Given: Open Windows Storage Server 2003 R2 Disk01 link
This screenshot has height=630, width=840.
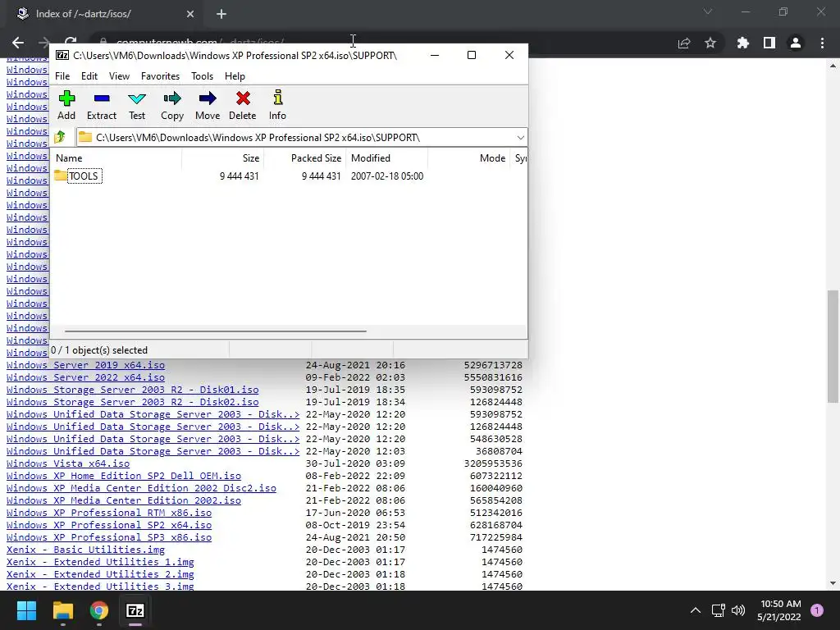Looking at the screenshot, I should click(x=132, y=390).
